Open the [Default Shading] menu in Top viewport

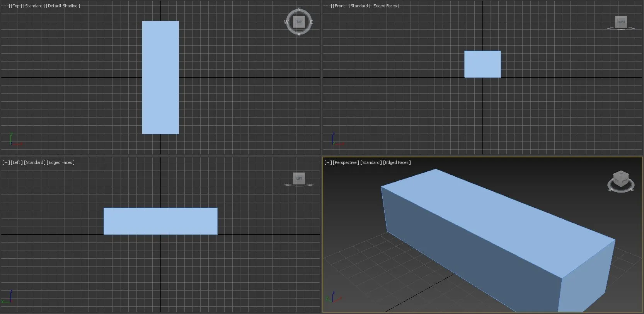(x=63, y=6)
